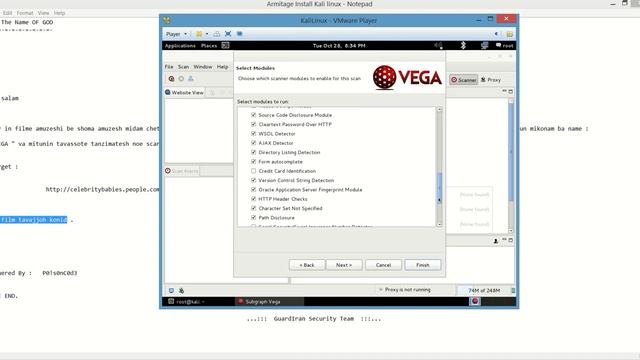Switch to the Proxy perspective

[491, 80]
